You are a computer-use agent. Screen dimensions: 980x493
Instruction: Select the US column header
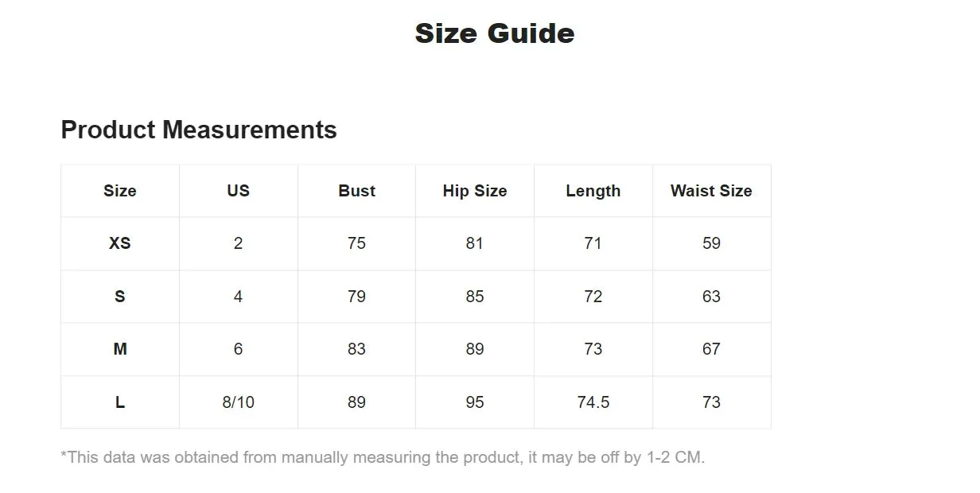pos(238,191)
